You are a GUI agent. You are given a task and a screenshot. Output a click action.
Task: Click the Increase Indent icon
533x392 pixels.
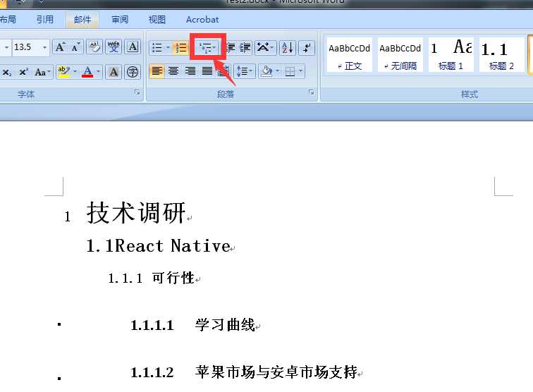pos(245,48)
